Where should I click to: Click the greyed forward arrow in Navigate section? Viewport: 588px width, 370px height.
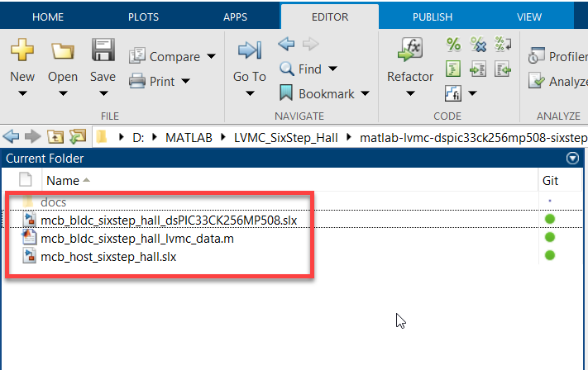[310, 44]
